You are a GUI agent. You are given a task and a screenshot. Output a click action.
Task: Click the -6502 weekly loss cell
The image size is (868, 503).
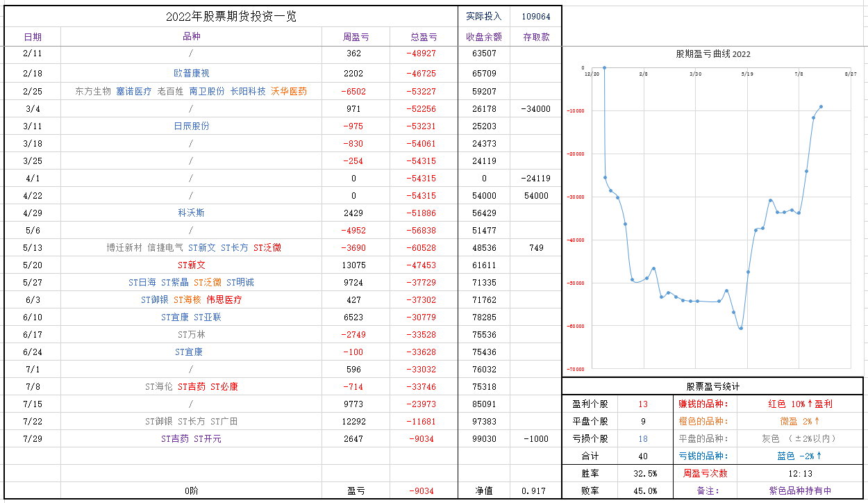[354, 91]
